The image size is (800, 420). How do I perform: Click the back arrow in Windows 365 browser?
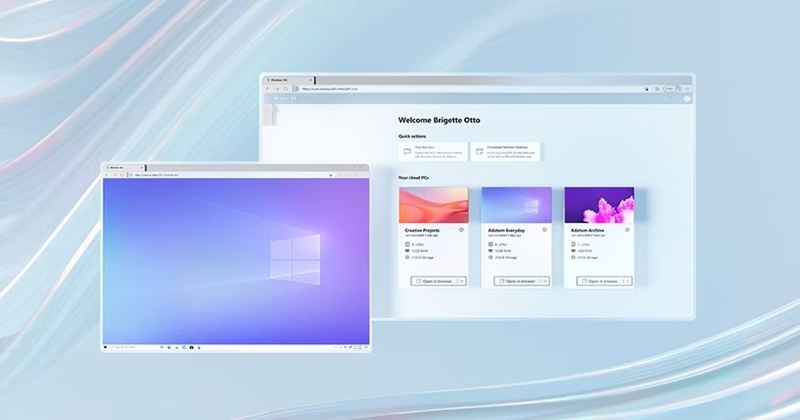tap(267, 89)
